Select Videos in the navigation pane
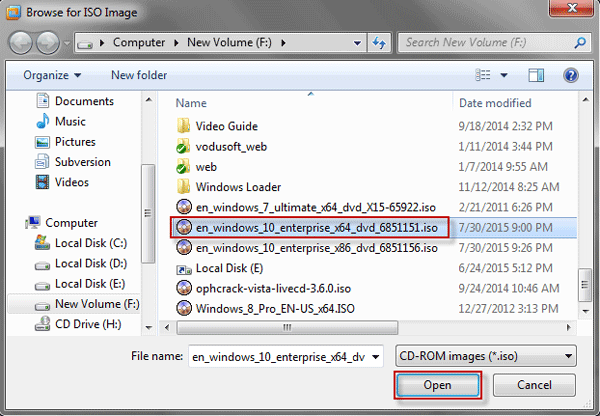Image resolution: width=600 pixels, height=416 pixels. point(62,182)
